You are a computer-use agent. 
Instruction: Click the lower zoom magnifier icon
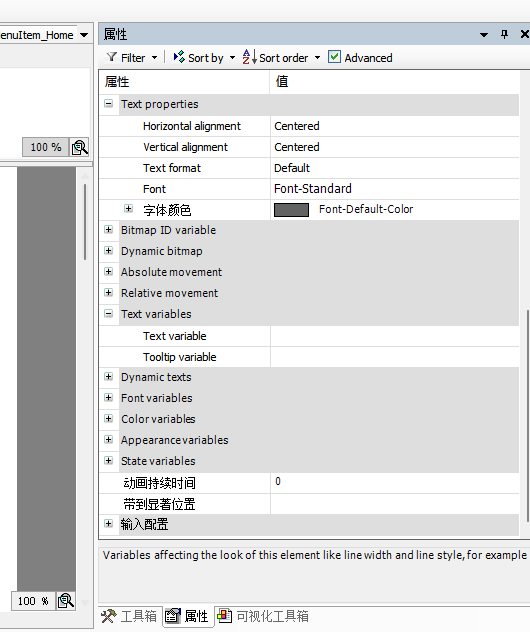65,601
